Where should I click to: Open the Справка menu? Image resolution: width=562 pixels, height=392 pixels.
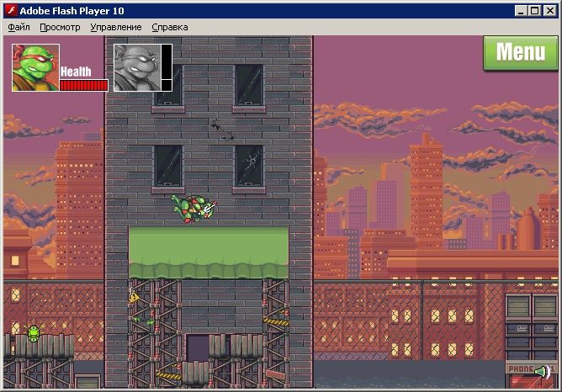tap(170, 27)
